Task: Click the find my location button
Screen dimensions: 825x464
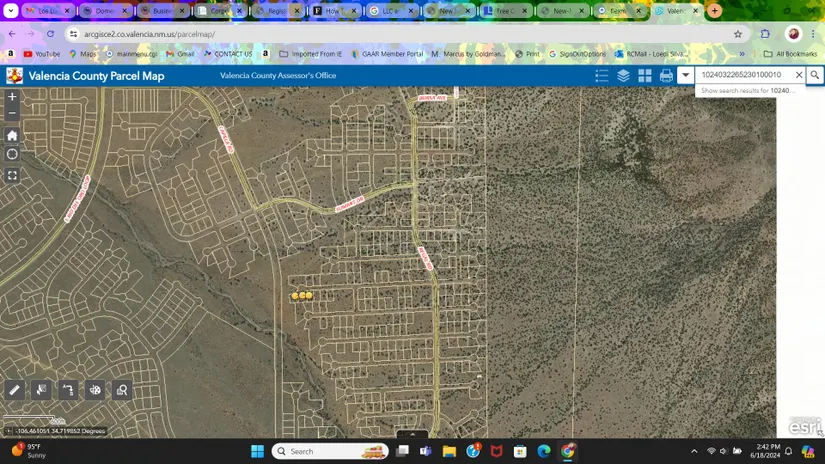Action: click(x=12, y=154)
